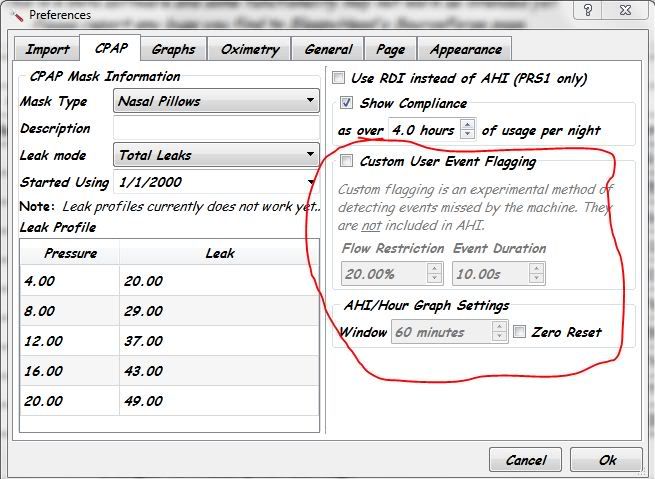The image size is (655, 479).
Task: Uncheck the Show Compliance checkbox
Action: click(347, 103)
